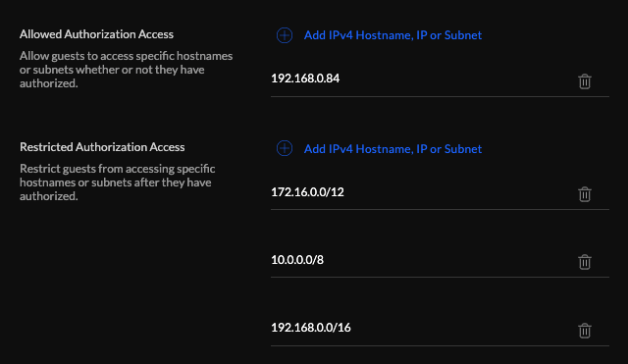Add IPv4 Hostname link for Restricted Access
This screenshot has height=364, width=628.
(392, 148)
